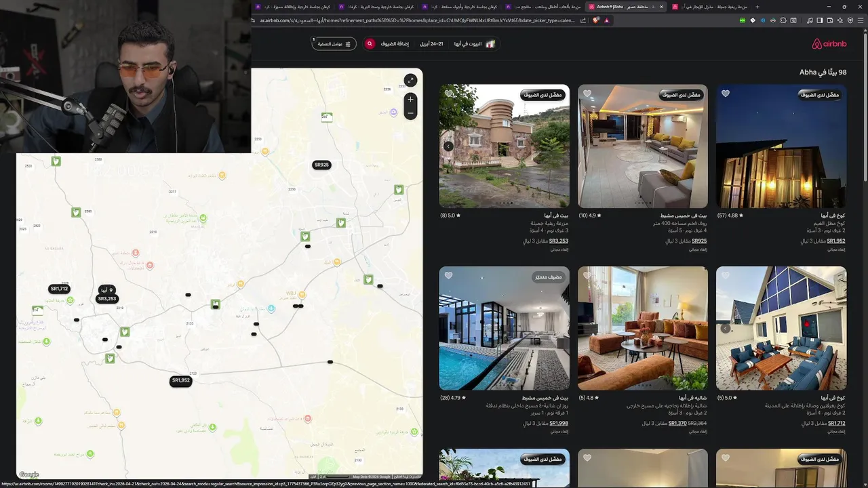868x488 pixels.
Task: Select the SR925 price pin on map
Action: coord(321,165)
